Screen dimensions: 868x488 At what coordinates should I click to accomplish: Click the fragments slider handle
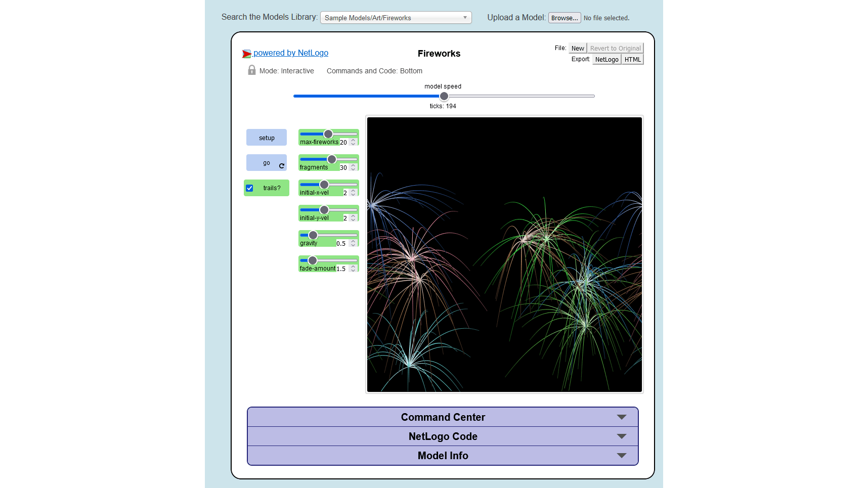pyautogui.click(x=332, y=159)
